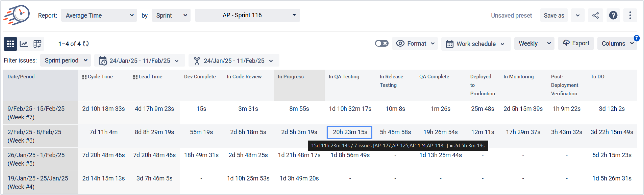This screenshot has height=195, width=644.
Task: Open the AP - Sprint 116 selector
Action: point(247,15)
